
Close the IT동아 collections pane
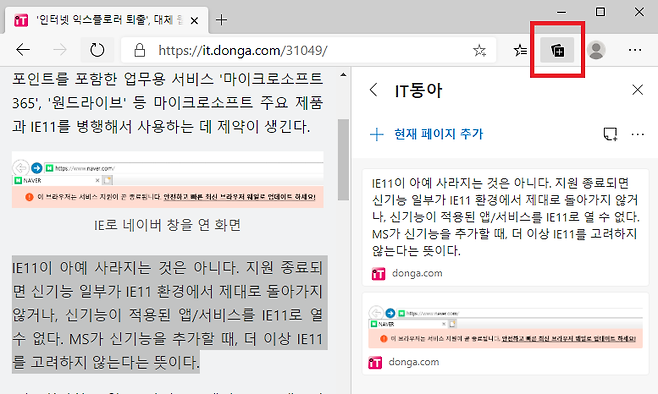(x=637, y=89)
